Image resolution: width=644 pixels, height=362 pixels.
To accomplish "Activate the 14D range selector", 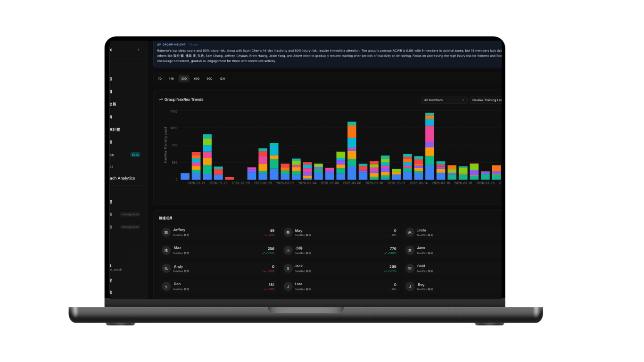I will (171, 78).
